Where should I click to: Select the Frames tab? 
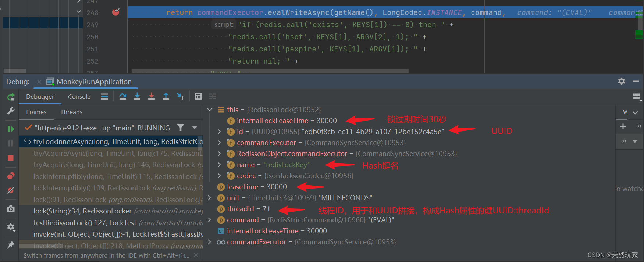click(x=36, y=112)
